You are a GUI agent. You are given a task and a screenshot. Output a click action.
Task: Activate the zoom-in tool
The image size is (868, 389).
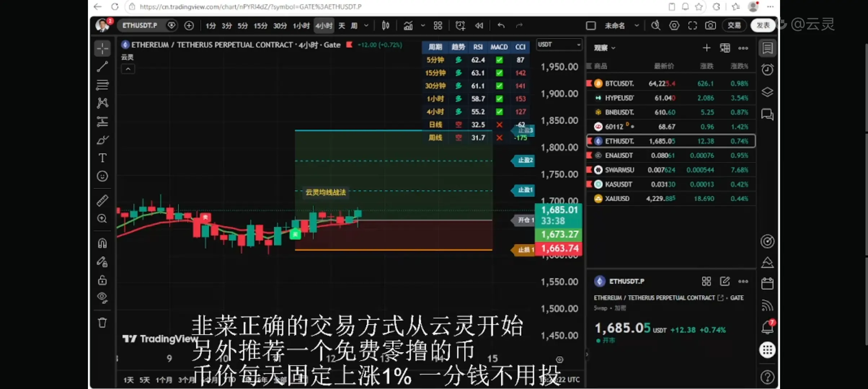click(102, 219)
